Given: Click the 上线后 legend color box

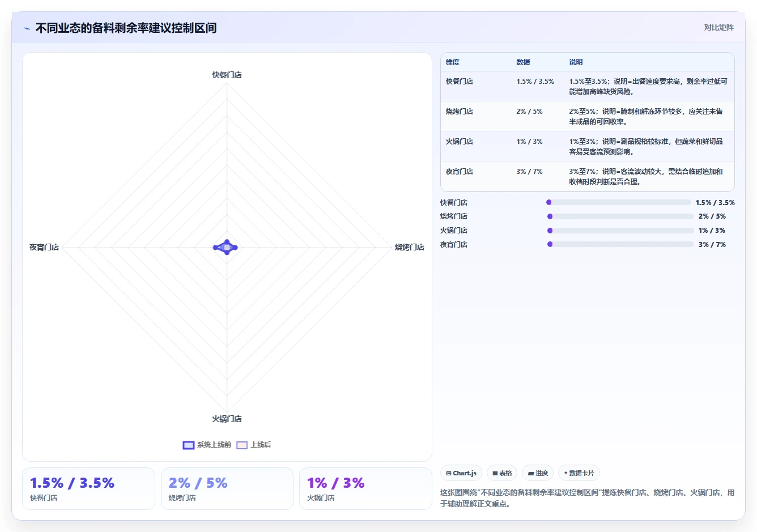Looking at the screenshot, I should [x=242, y=445].
